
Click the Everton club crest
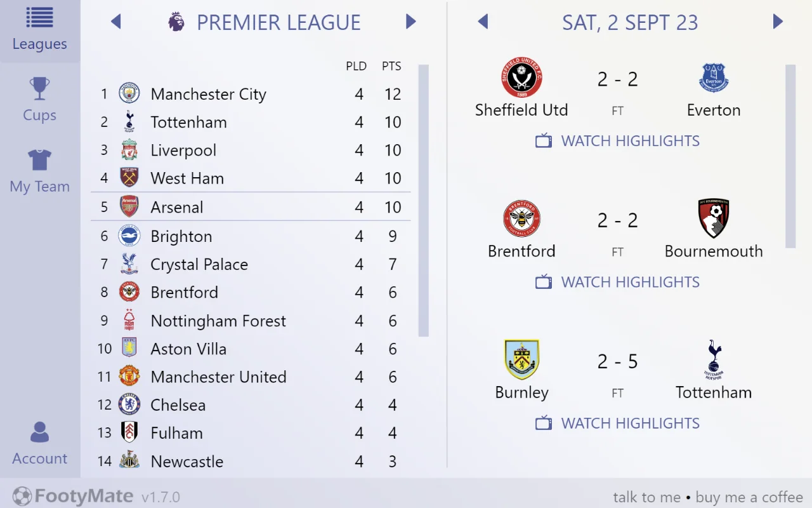pyautogui.click(x=714, y=78)
